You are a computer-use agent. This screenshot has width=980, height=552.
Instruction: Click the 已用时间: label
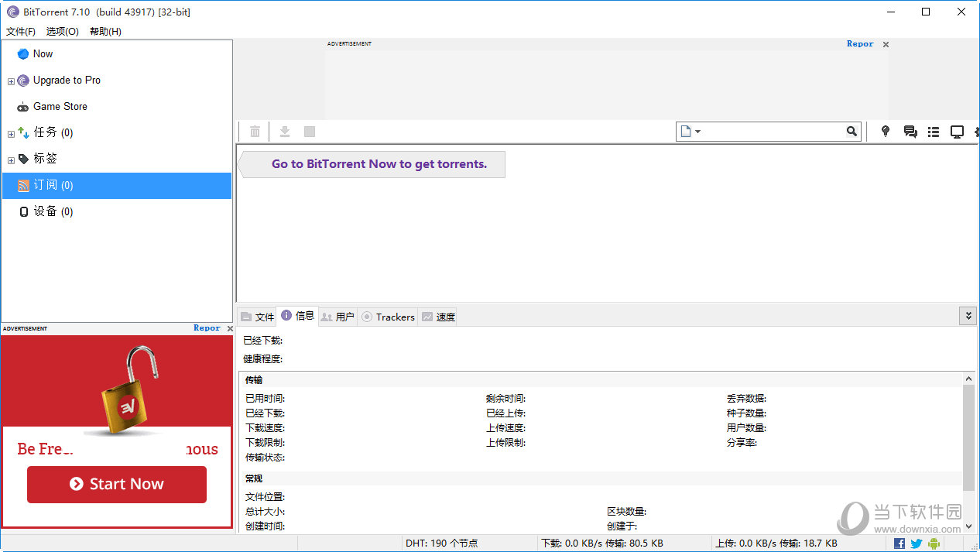coord(265,399)
